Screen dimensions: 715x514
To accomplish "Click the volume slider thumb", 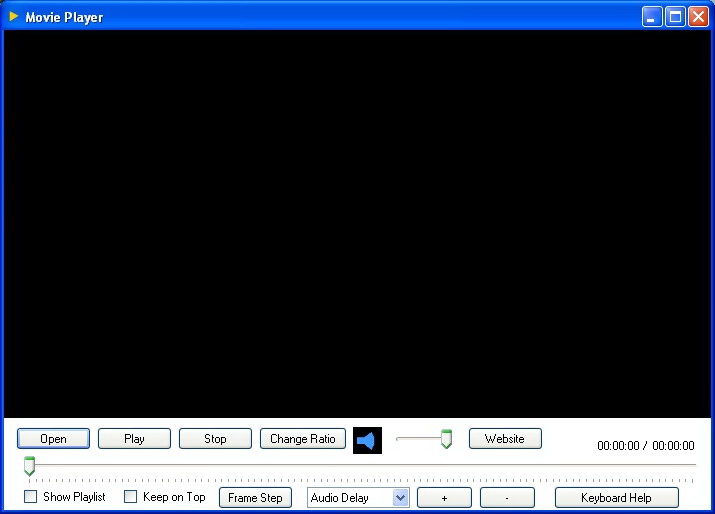I will pos(446,439).
